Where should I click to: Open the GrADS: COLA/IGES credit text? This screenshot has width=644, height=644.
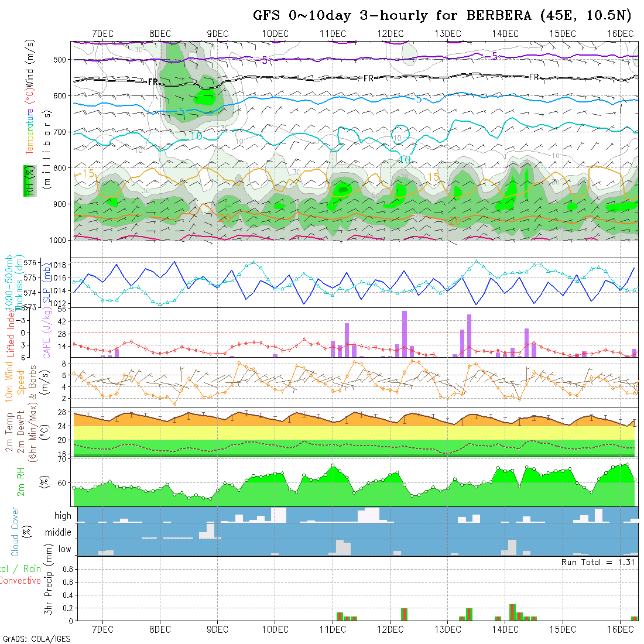point(36,639)
